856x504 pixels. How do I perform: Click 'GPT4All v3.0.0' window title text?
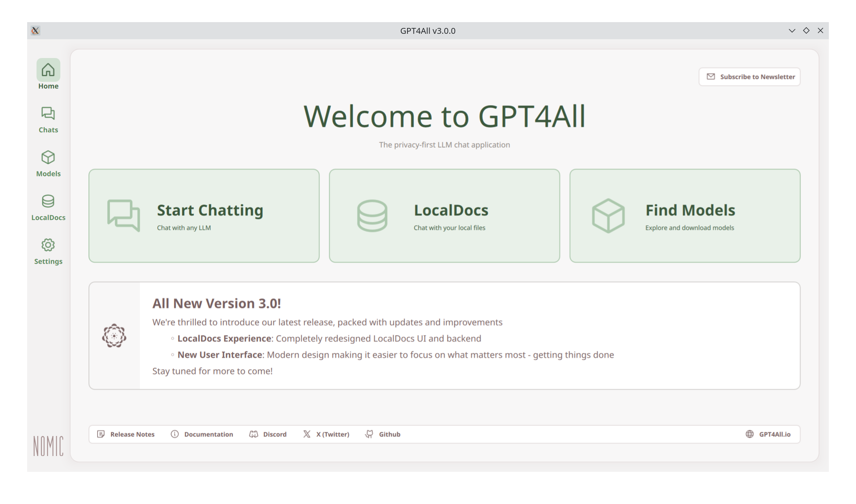coord(428,31)
